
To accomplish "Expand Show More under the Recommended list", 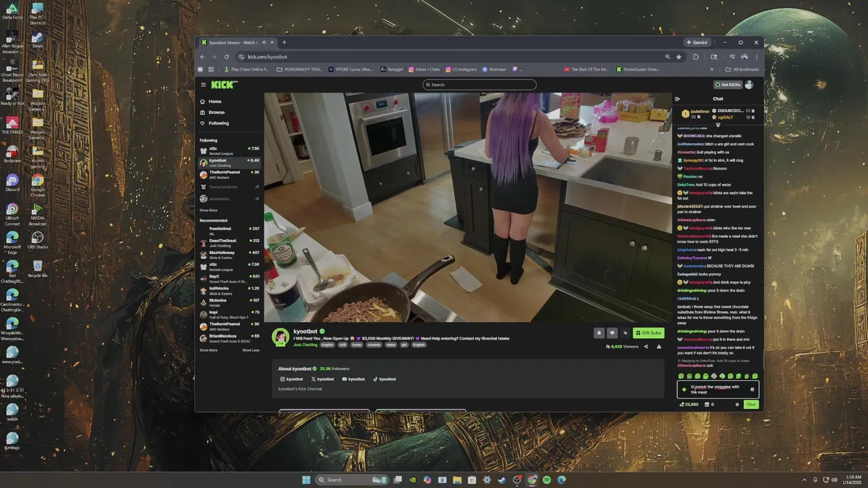I will [208, 350].
